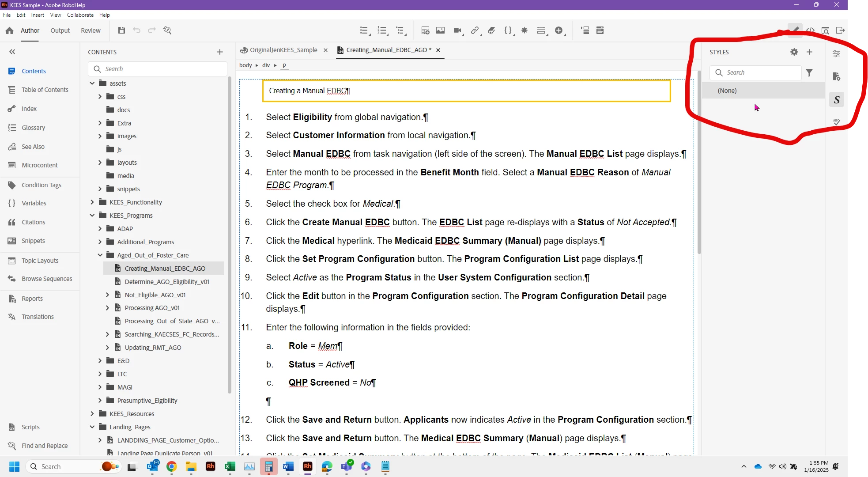Screen dimensions: 868x477
Task: Switch to the OriginalJenKEES_Sample tab
Action: [283, 50]
